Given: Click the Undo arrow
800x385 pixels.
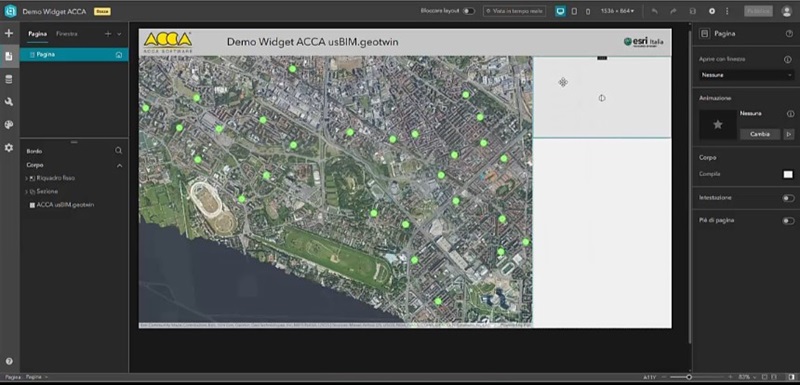Looking at the screenshot, I should (654, 11).
